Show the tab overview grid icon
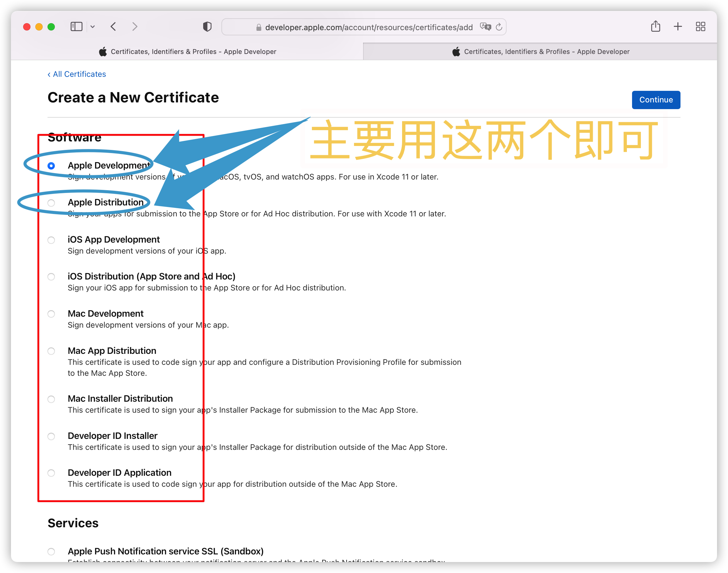 coord(700,27)
